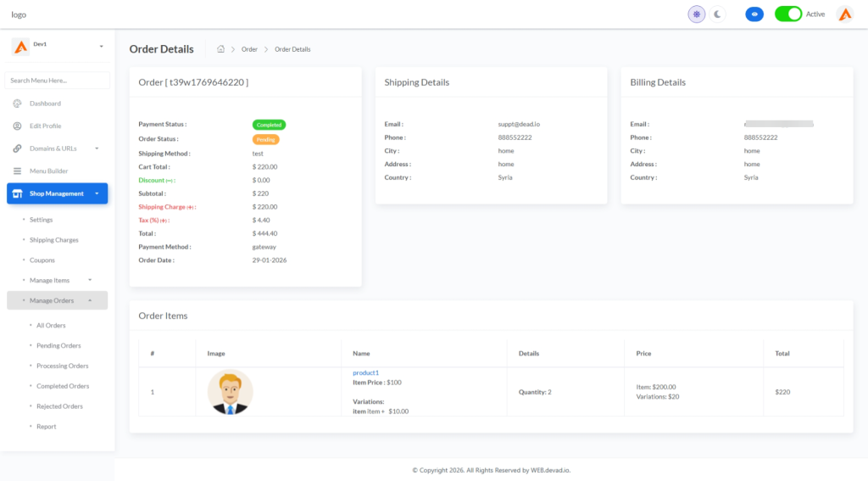
Task: Open the product1 item link
Action: click(x=365, y=372)
